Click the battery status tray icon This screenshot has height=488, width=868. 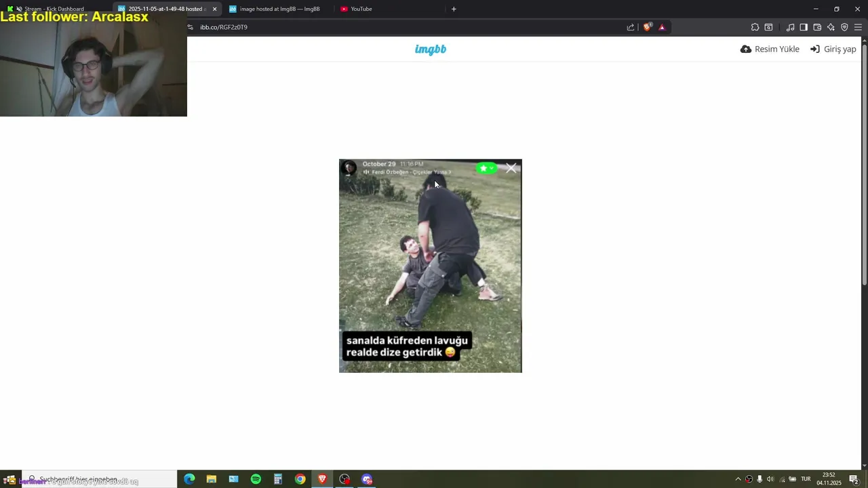(x=792, y=479)
